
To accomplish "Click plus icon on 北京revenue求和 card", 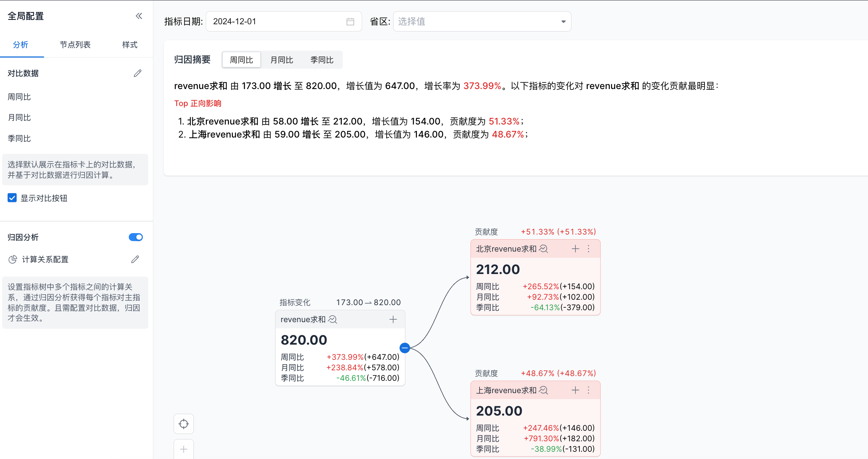I will point(575,249).
